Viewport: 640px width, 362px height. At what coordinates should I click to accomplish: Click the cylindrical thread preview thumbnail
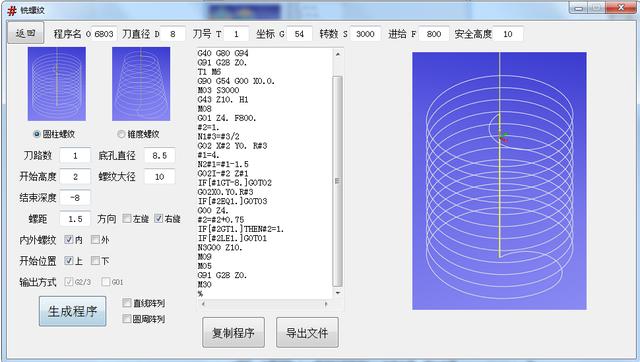pos(57,84)
